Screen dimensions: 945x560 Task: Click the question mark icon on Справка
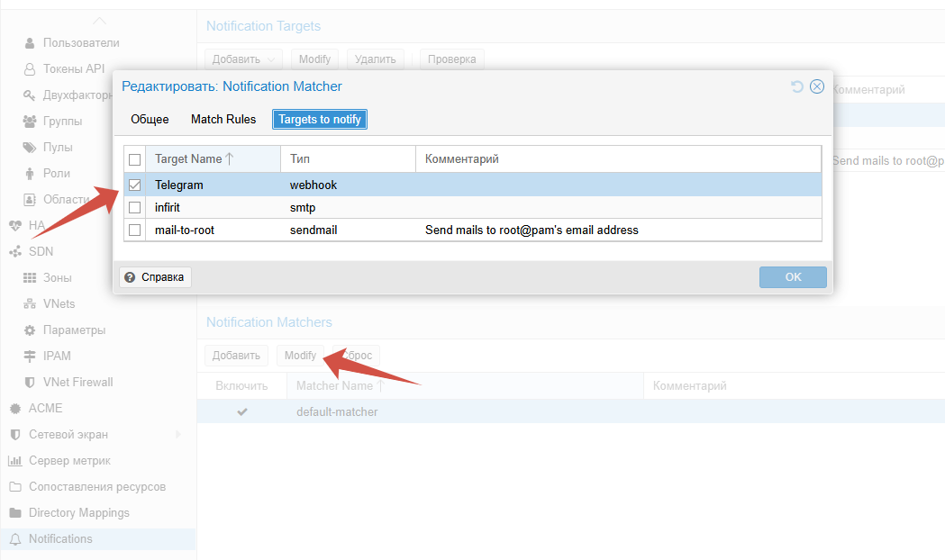tap(130, 277)
